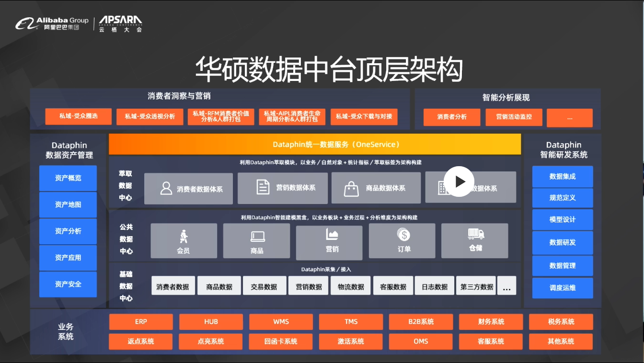Click the 萃取数据中心 label

coord(126,185)
